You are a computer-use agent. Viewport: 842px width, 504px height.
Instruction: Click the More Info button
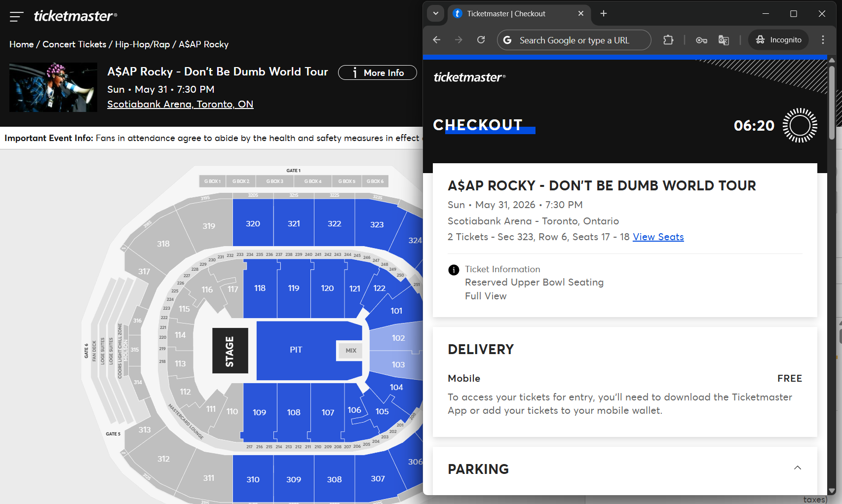coord(378,72)
